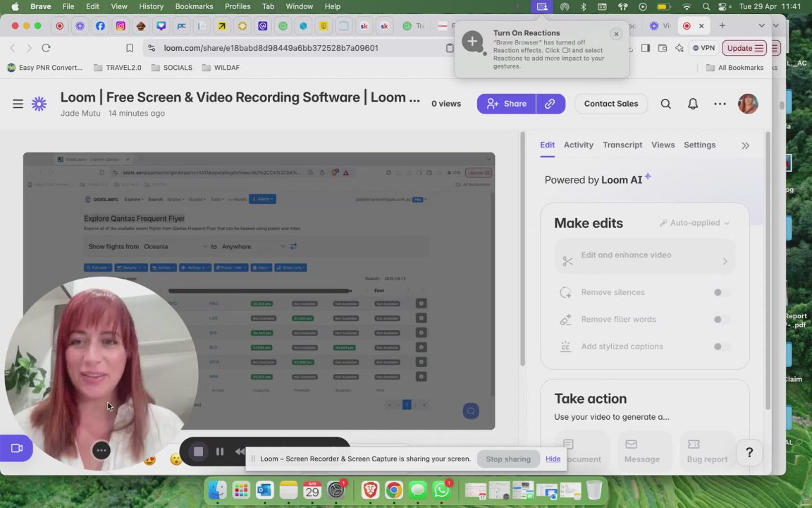Copy video link with the chain icon
The width and height of the screenshot is (812, 508).
point(550,104)
